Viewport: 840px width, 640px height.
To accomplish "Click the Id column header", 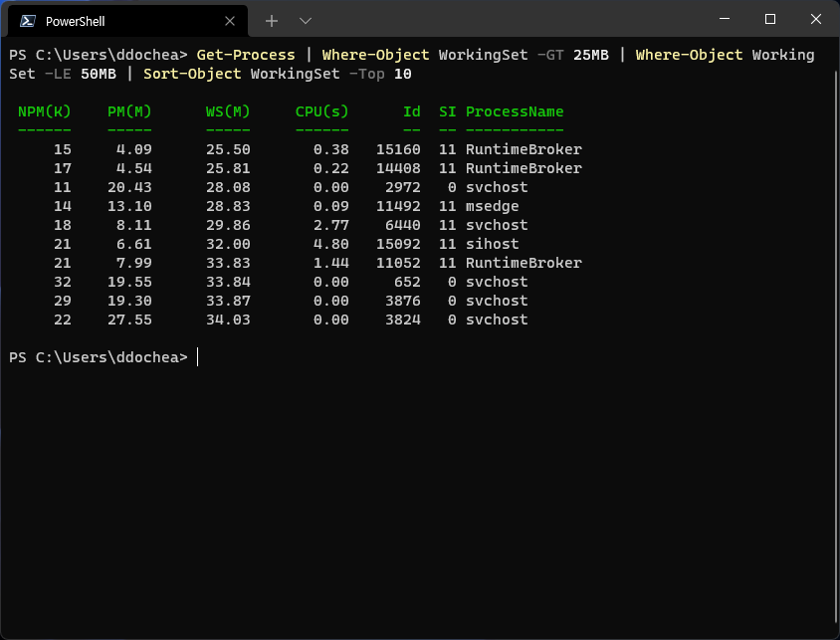I will pos(412,111).
